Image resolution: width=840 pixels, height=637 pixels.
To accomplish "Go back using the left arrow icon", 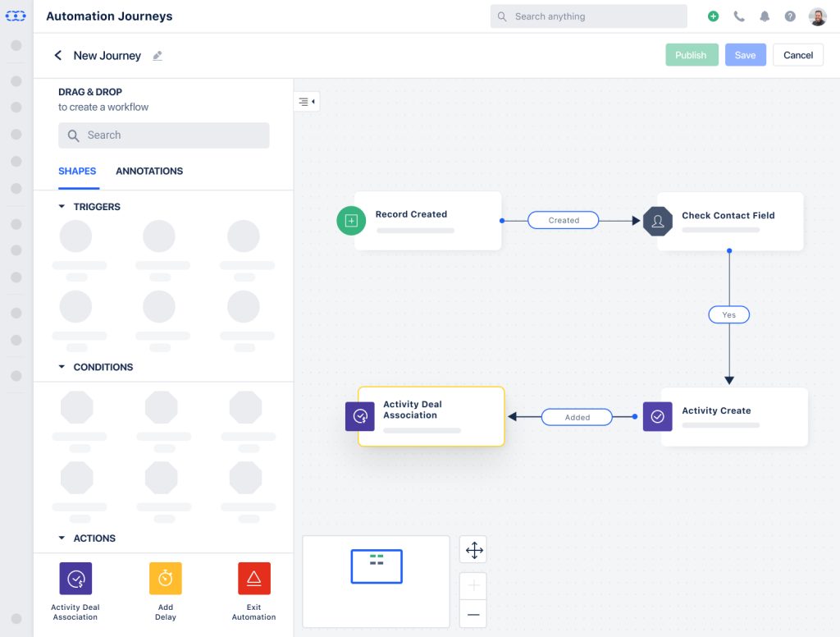I will coord(58,56).
